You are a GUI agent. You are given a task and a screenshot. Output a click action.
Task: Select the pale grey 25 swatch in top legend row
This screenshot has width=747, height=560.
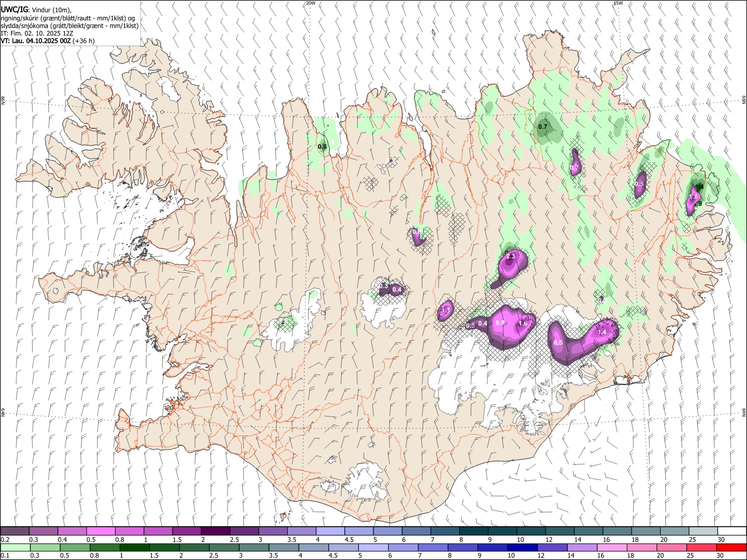coord(703,531)
